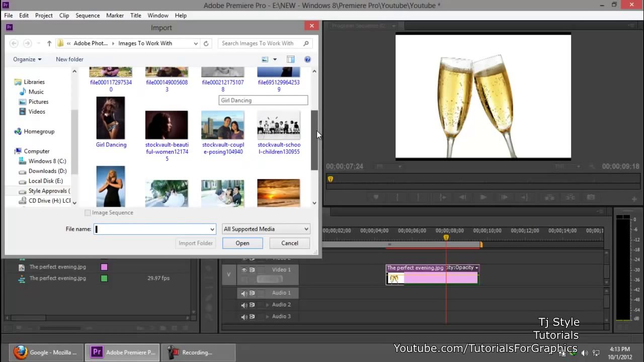
Task: Open the Organize dropdown
Action: point(27,59)
